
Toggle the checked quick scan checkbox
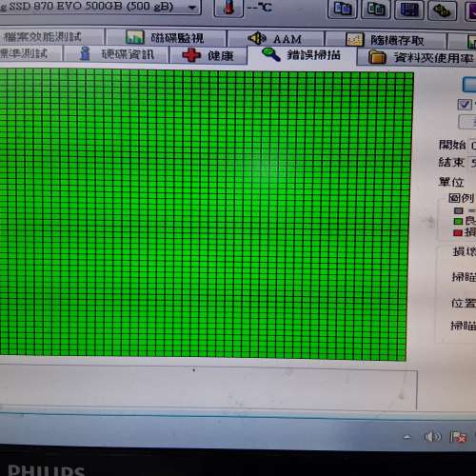tap(465, 105)
